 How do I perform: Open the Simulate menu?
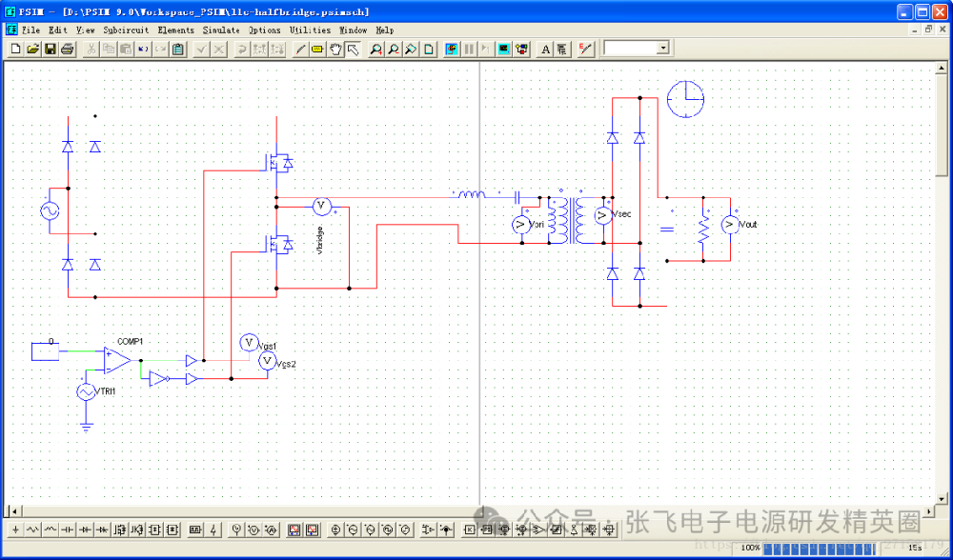[x=221, y=30]
